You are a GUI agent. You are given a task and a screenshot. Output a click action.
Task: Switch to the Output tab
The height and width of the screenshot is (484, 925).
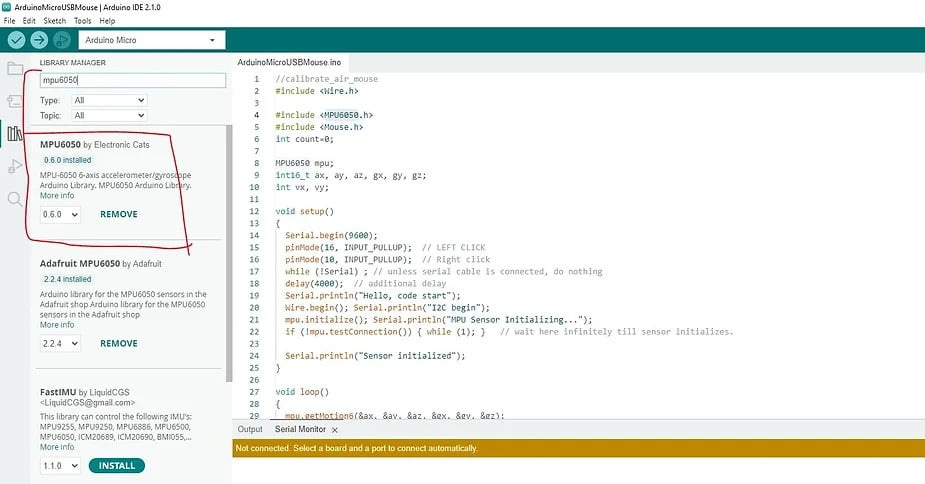point(250,429)
